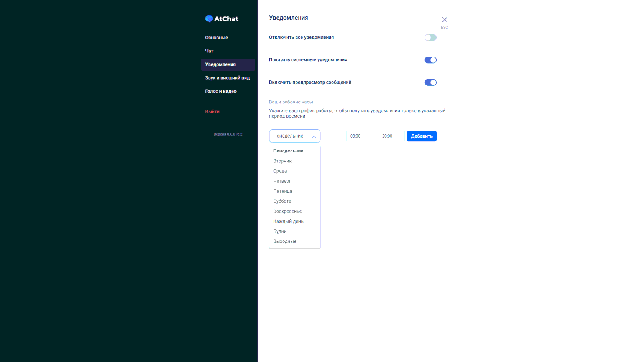Click the AtChat logo icon
Screen dimensions: 644x362
[209, 19]
